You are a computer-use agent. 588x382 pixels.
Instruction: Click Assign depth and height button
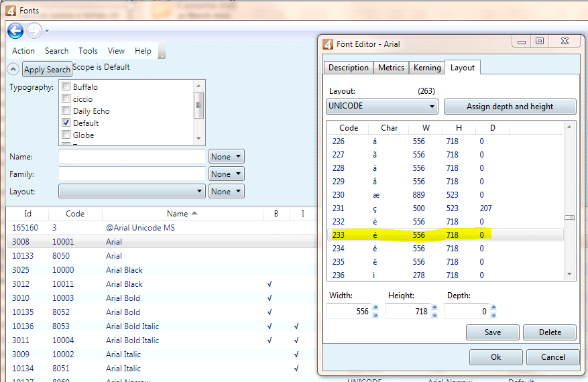coord(510,107)
